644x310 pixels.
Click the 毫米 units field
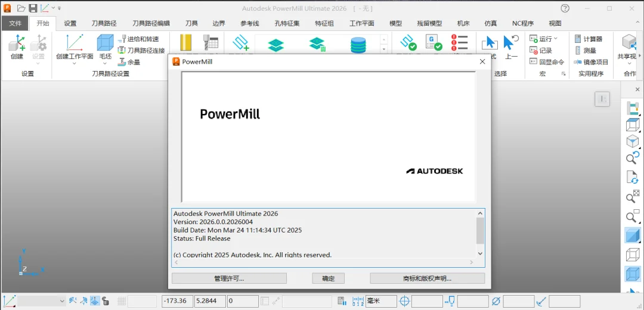(382, 301)
